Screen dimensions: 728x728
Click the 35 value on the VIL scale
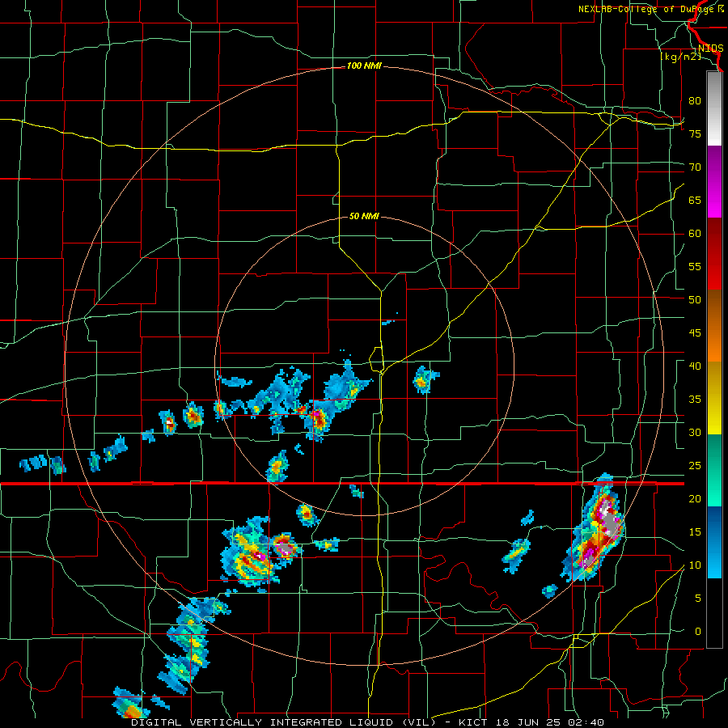tap(695, 400)
